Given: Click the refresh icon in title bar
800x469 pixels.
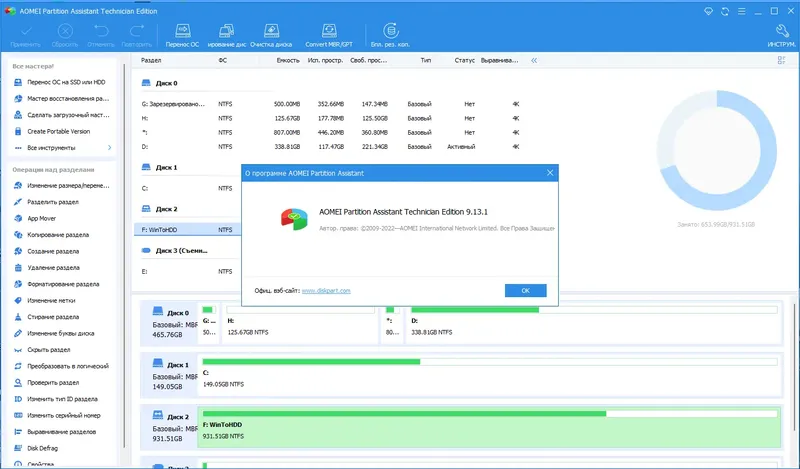Looking at the screenshot, I should pyautogui.click(x=725, y=11).
